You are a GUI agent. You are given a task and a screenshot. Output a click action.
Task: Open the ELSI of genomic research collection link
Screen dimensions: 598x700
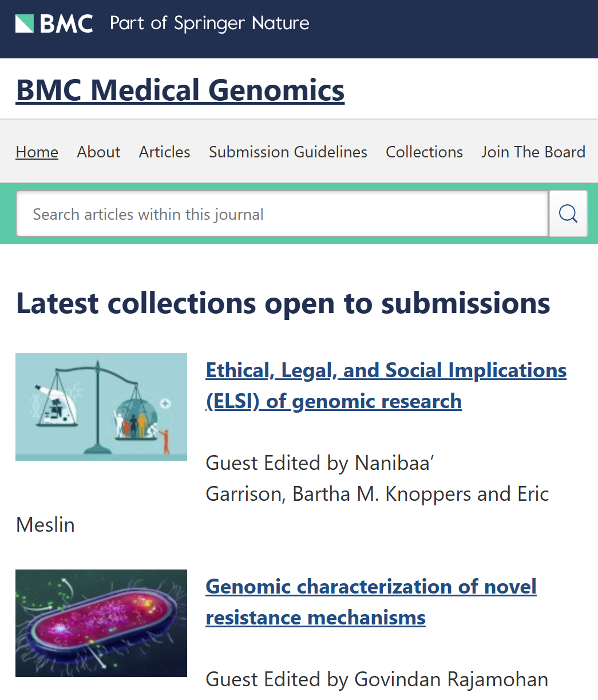coord(386,386)
